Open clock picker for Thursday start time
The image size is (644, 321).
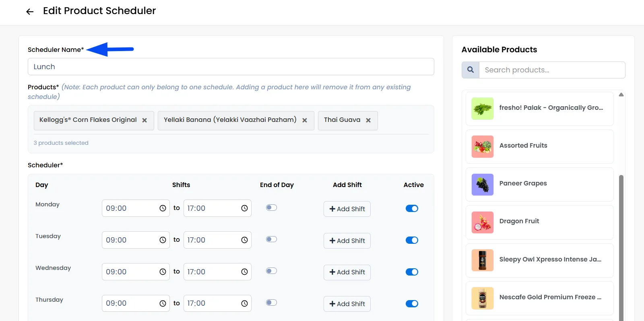tap(163, 304)
